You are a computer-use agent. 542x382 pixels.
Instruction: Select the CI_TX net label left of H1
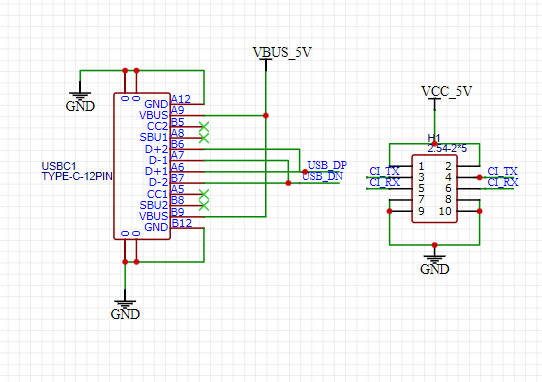coord(384,171)
